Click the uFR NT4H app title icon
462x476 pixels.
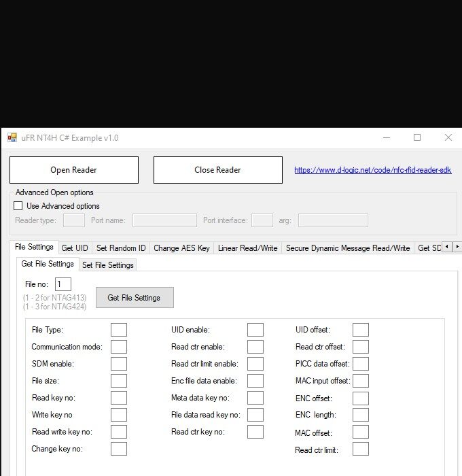click(12, 138)
